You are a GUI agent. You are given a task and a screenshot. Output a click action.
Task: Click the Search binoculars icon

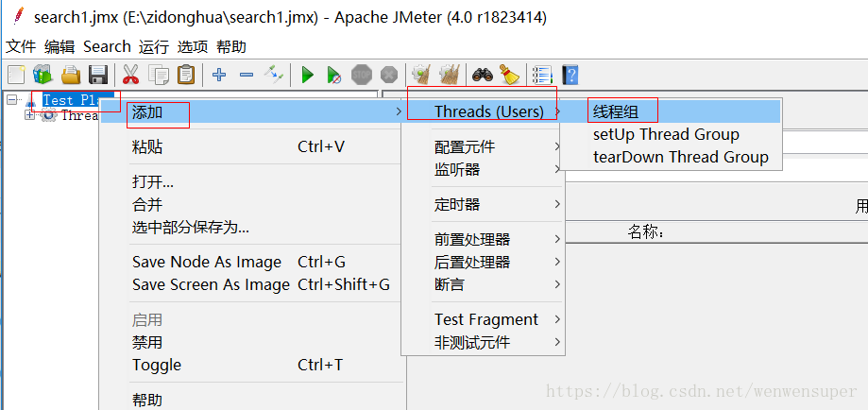tap(482, 75)
